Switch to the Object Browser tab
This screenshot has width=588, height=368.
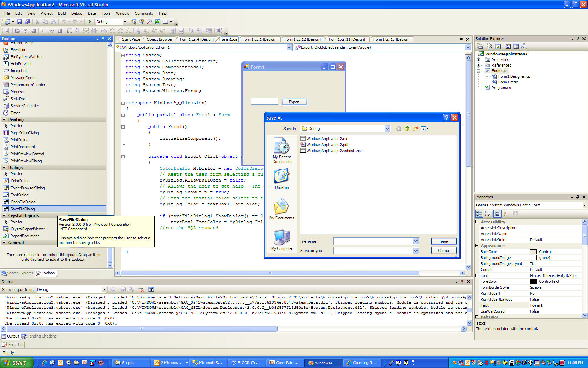(x=159, y=39)
